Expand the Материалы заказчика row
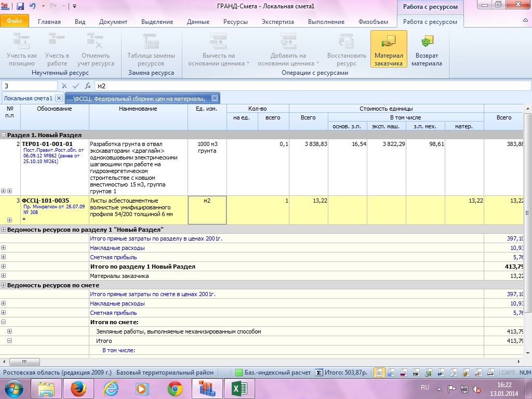532x399 pixels. (x=4, y=276)
